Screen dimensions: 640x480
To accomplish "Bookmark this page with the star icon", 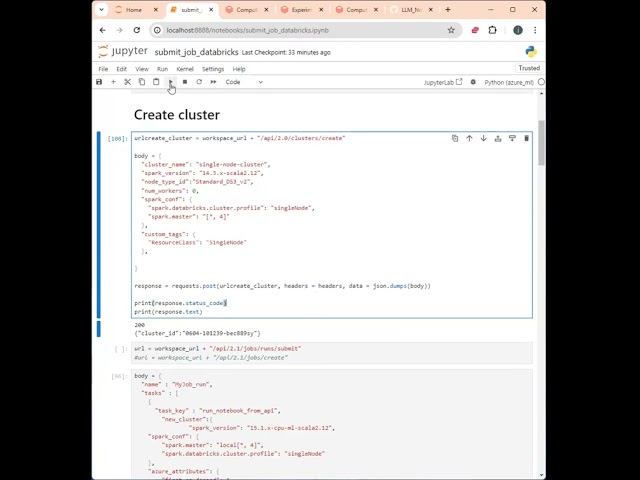I will pos(451,30).
